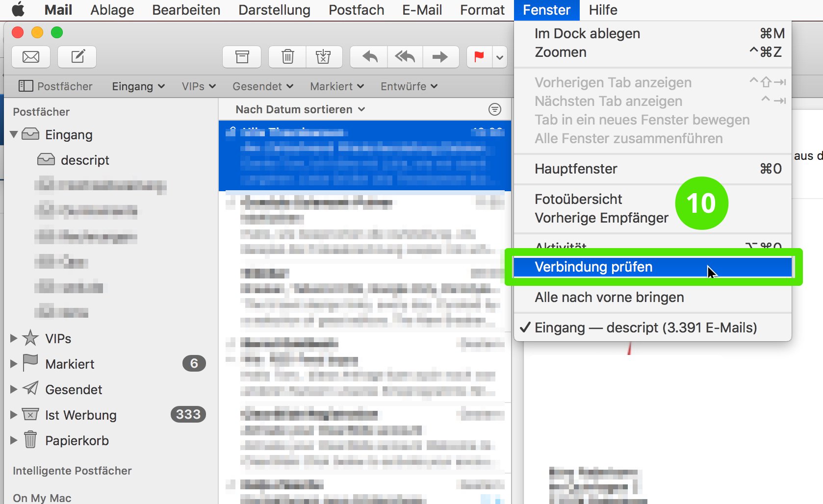Delete the selected message with trash icon
823x504 pixels.
coord(287,57)
